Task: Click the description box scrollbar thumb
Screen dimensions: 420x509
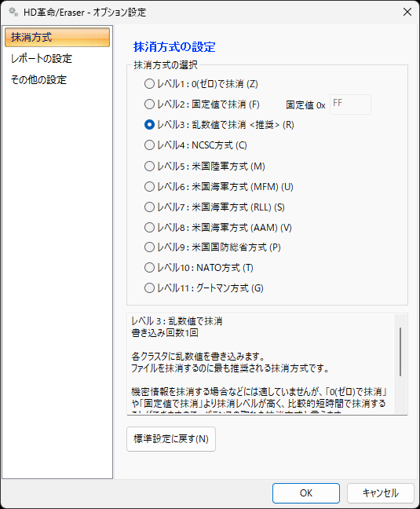Action: [400, 352]
